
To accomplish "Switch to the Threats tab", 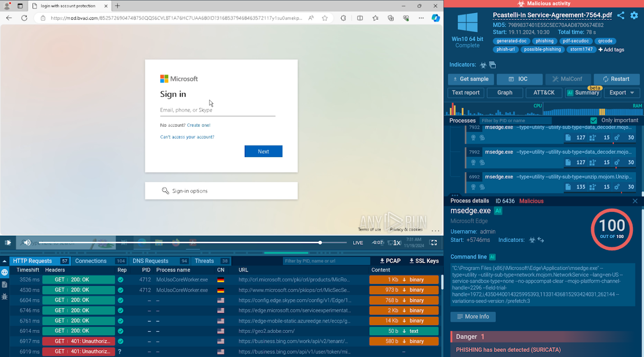I will (x=212, y=261).
